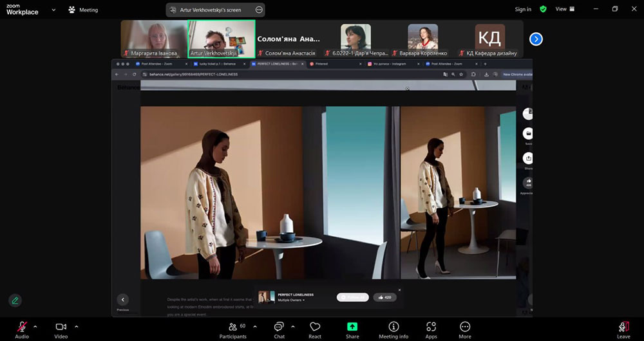644x341 pixels.
Task: Leave the meeting
Action: click(623, 329)
